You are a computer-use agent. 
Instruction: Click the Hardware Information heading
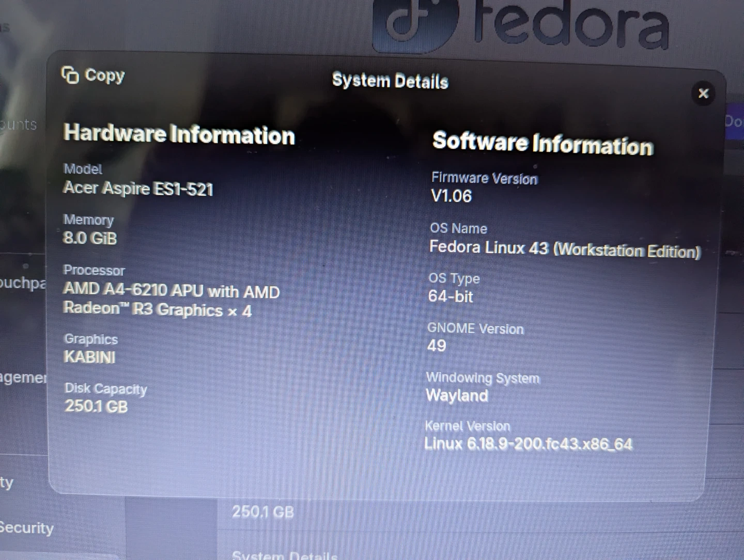click(x=179, y=134)
